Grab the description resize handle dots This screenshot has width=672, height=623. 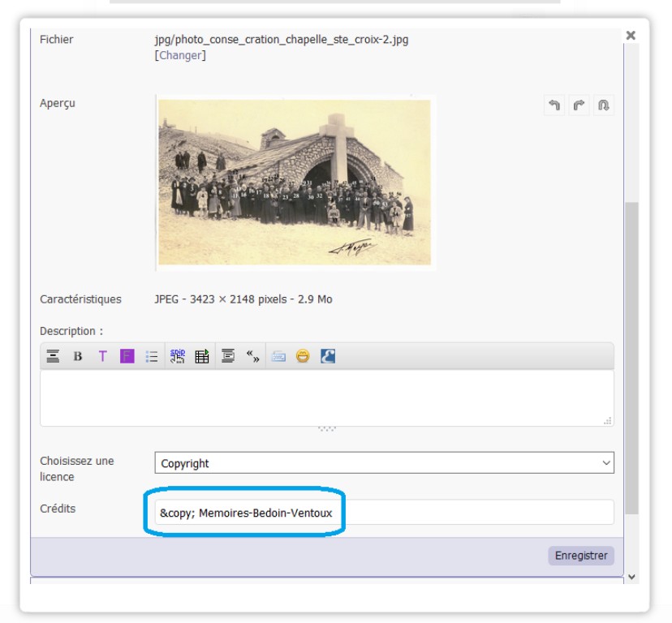coord(327,428)
